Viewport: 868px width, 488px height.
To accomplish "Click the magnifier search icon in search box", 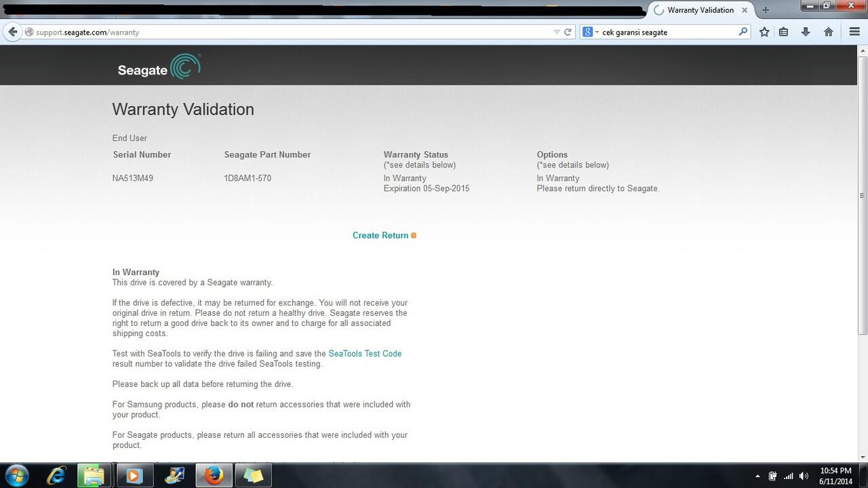I will [x=743, y=32].
